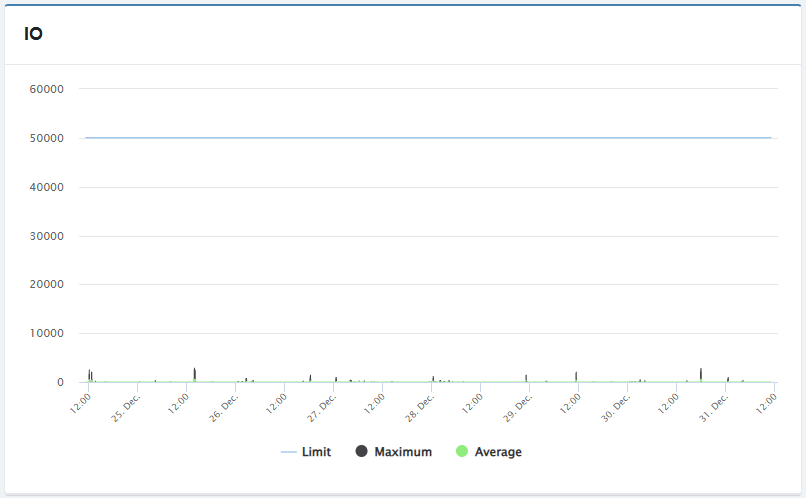Select the 25. Dec. date label
The width and height of the screenshot is (806, 498).
tap(127, 407)
